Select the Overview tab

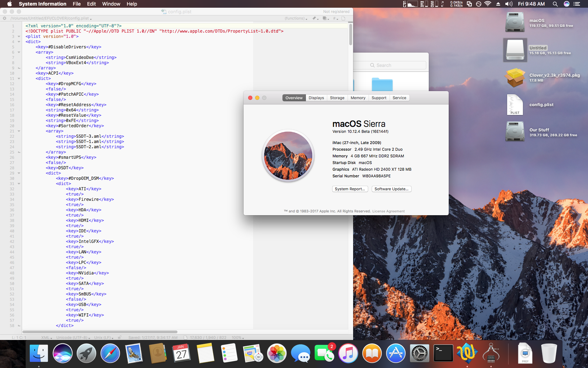pos(294,98)
